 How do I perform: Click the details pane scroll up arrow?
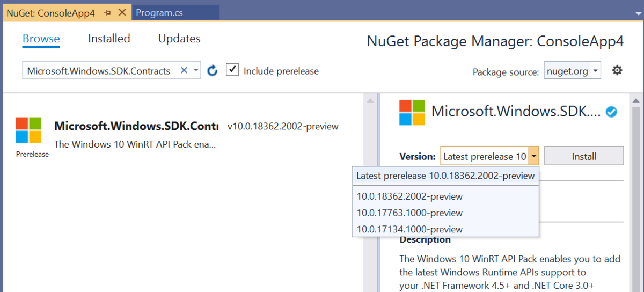point(637,100)
